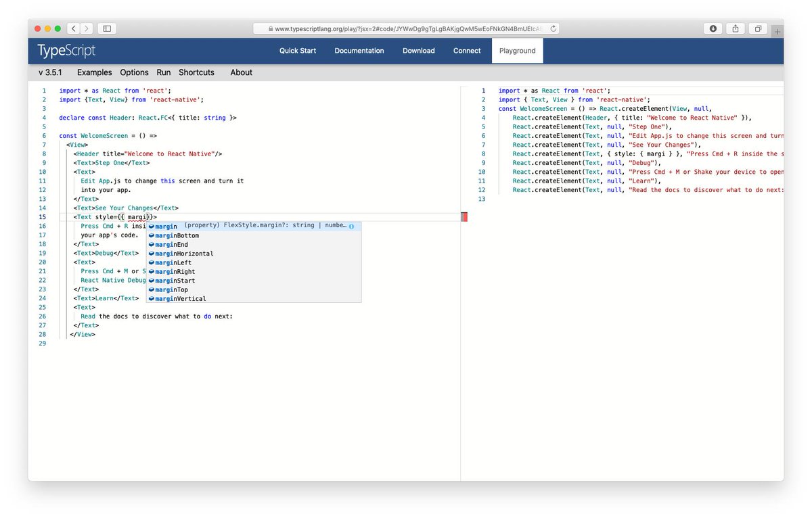Show all tabs overview button
The image size is (812, 518).
pos(758,28)
